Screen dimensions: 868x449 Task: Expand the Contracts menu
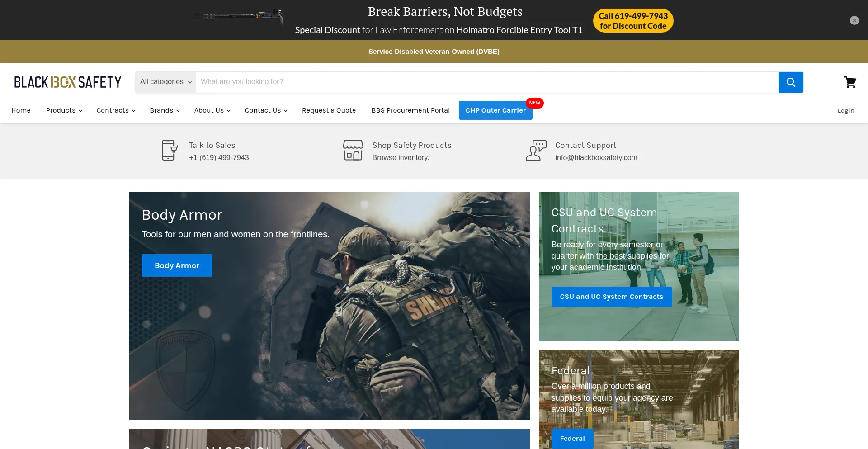116,110
